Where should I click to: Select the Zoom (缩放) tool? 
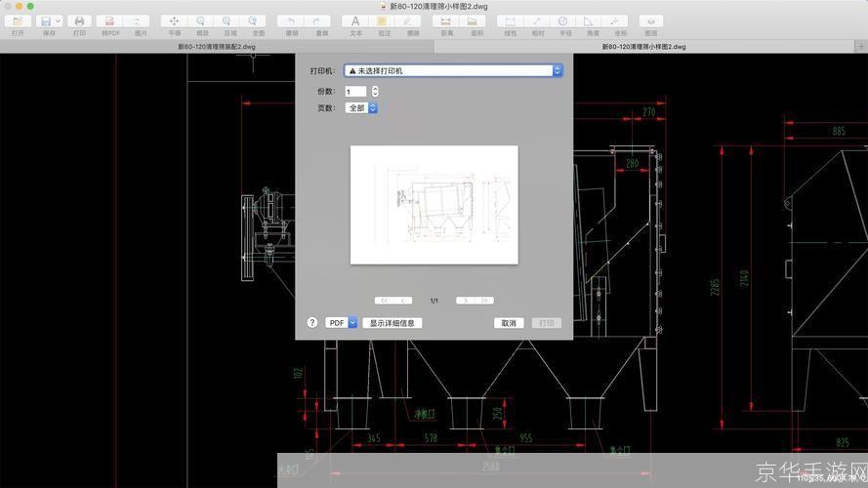click(200, 21)
